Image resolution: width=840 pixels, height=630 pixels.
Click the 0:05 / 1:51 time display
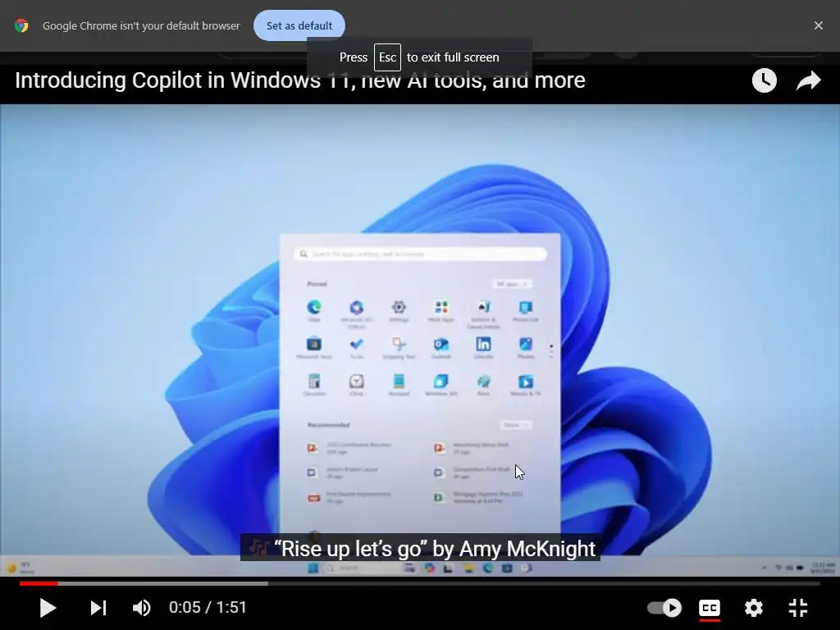[x=208, y=608]
